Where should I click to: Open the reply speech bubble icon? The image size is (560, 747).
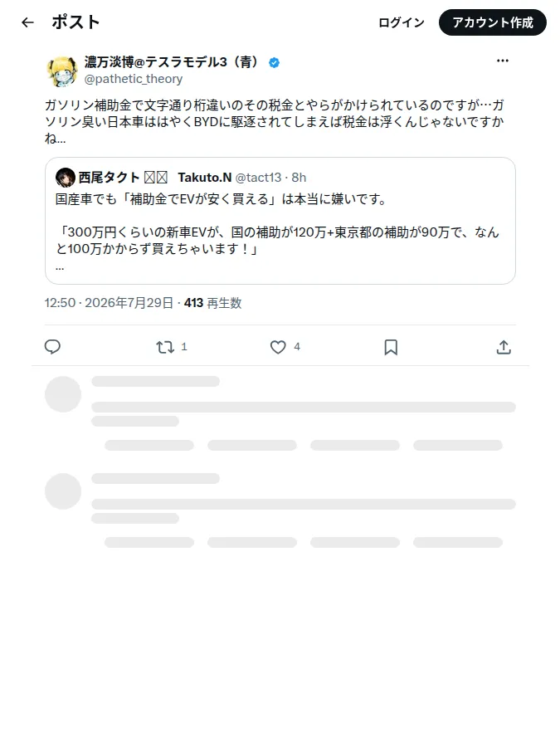52,347
